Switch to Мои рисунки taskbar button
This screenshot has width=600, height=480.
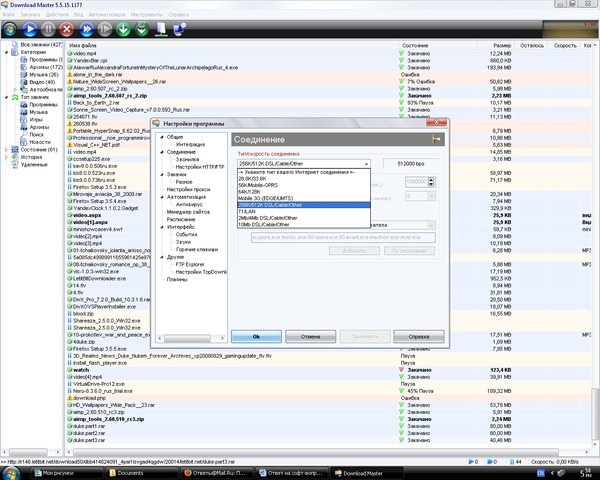[67, 473]
